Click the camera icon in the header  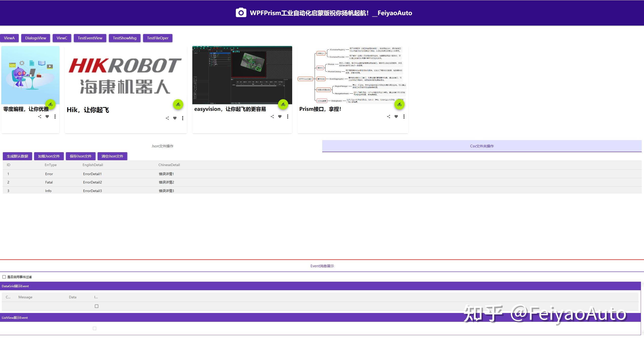[x=241, y=12]
